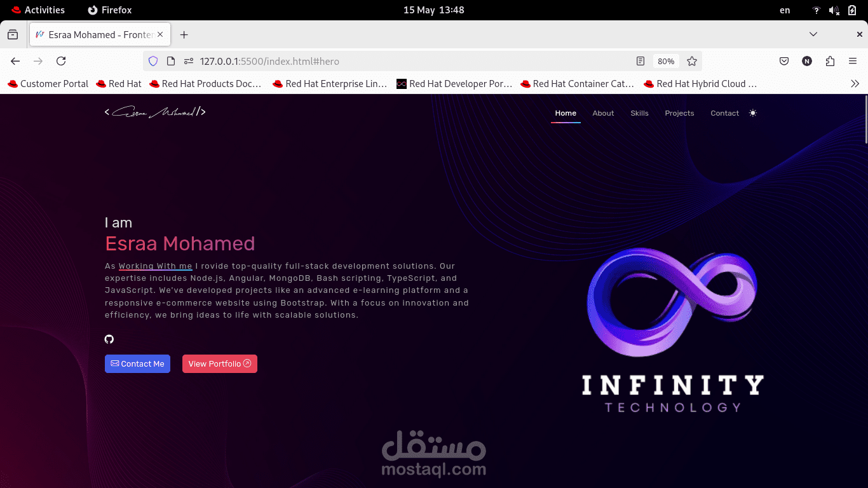Open the site's GitHub profile icon
The image size is (868, 488).
[x=109, y=339]
